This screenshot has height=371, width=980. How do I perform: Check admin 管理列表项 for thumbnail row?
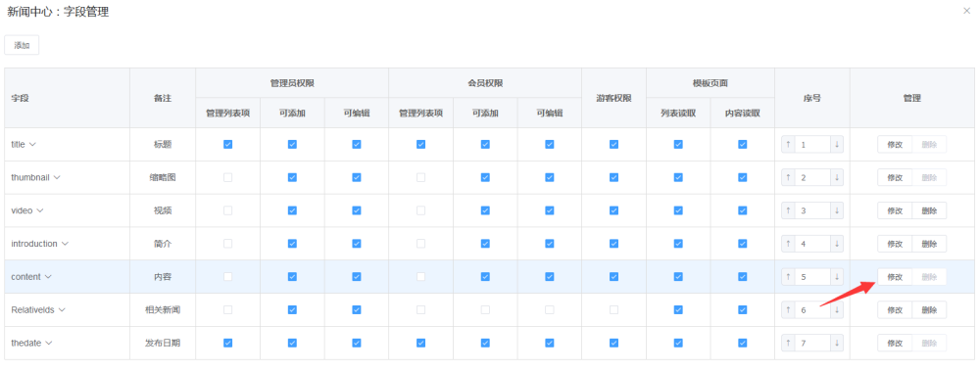pyautogui.click(x=227, y=177)
